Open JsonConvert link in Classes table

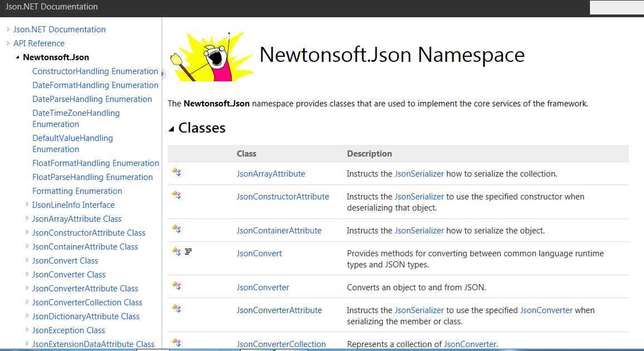coord(259,253)
